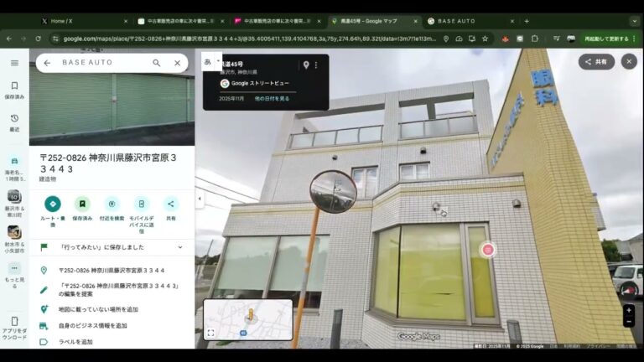The height and width of the screenshot is (362, 644).
Task: Click the Nearby search icon
Action: tap(112, 204)
